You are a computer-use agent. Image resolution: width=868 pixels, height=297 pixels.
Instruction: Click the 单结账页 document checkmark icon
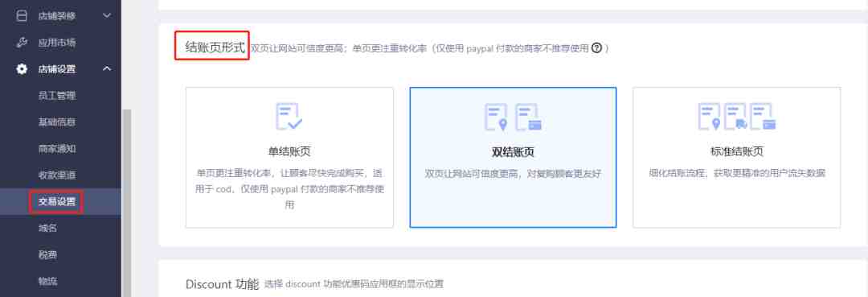pyautogui.click(x=289, y=117)
